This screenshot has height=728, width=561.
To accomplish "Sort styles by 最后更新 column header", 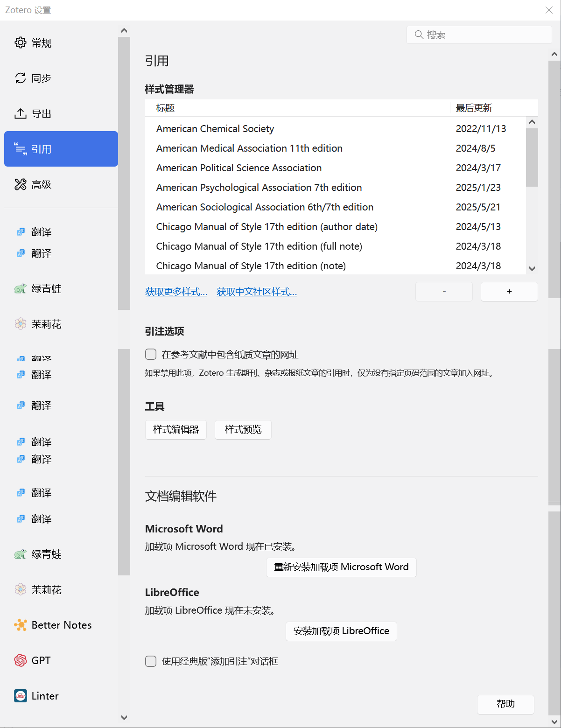I will pos(474,108).
